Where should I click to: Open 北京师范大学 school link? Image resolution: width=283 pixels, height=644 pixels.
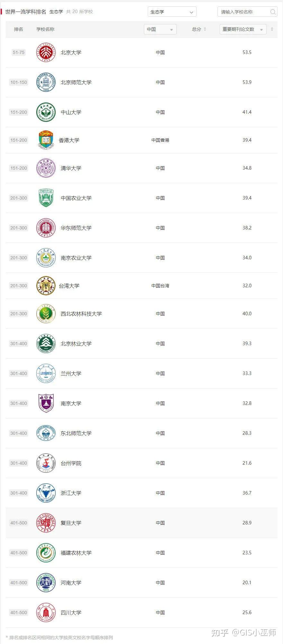click(x=76, y=82)
